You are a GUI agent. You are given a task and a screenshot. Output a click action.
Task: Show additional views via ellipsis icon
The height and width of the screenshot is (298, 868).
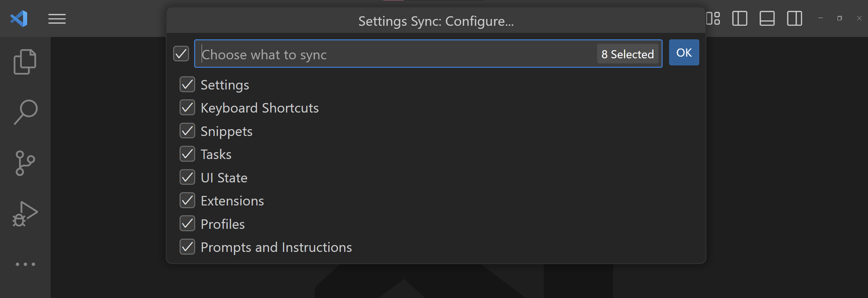tap(25, 264)
